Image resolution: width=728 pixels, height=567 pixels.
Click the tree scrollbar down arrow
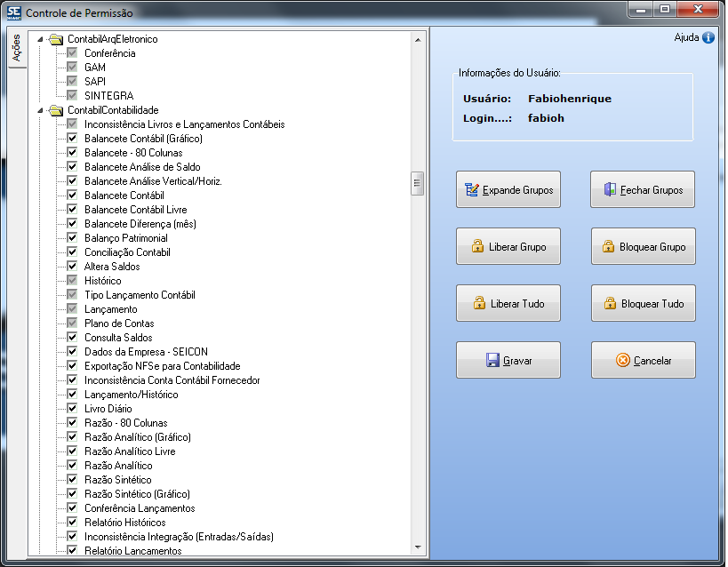coord(416,547)
